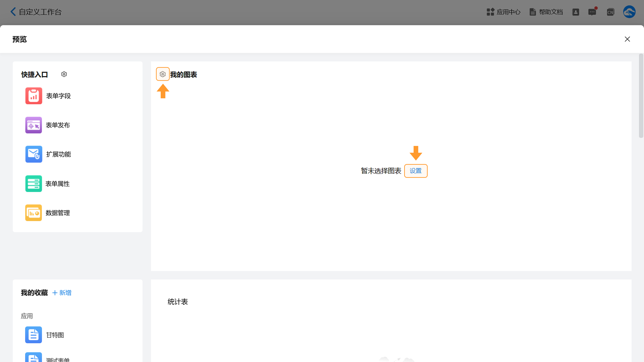Screen dimensions: 644x362
Task: Click the 统计表 heading
Action: tap(178, 302)
